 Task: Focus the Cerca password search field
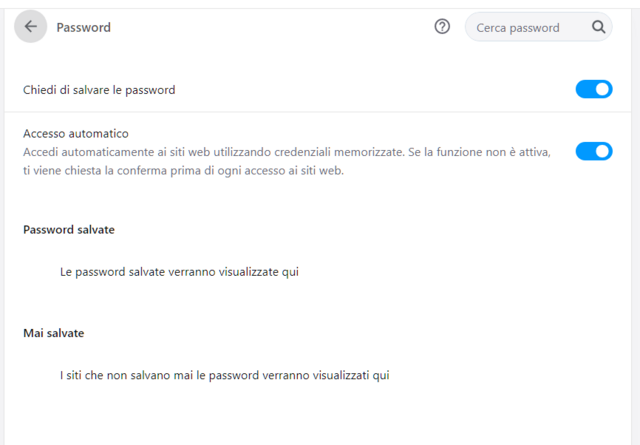(x=538, y=27)
